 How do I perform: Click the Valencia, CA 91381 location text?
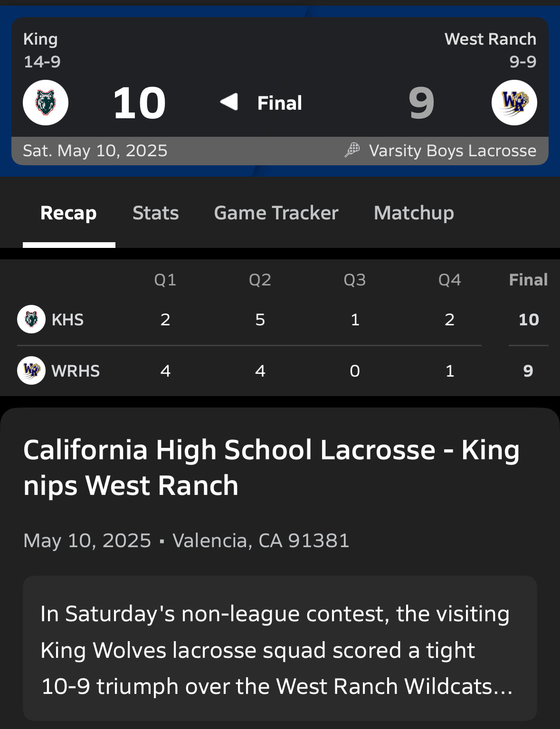tap(261, 540)
